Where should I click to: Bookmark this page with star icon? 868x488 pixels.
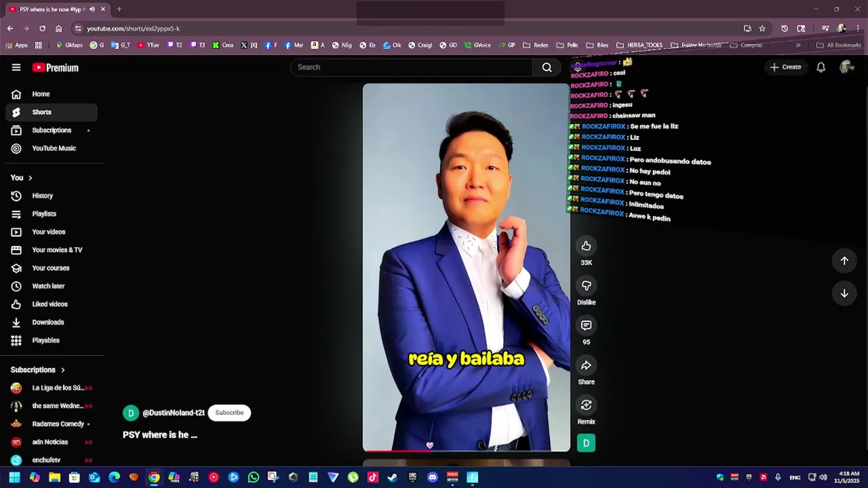[x=762, y=28]
